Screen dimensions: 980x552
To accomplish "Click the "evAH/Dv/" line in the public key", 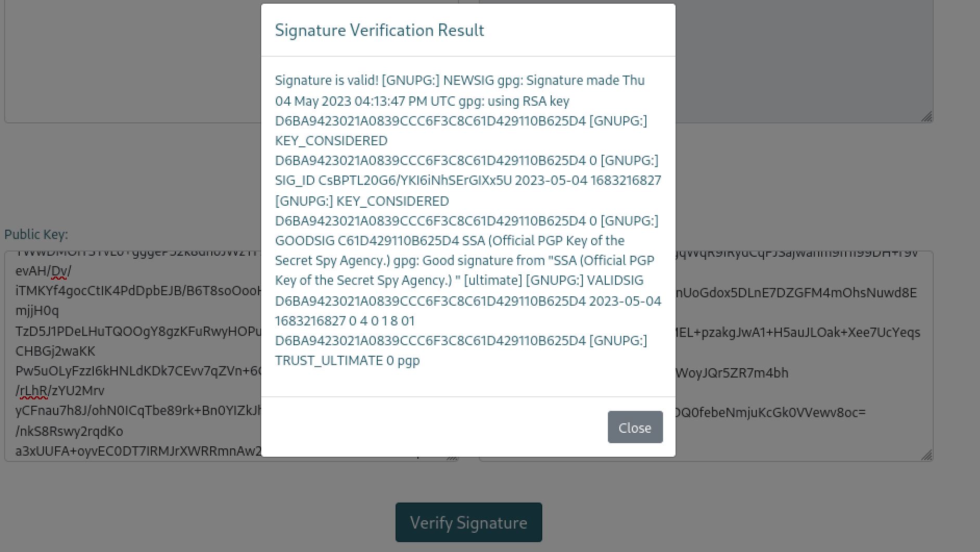I will coord(43,271).
